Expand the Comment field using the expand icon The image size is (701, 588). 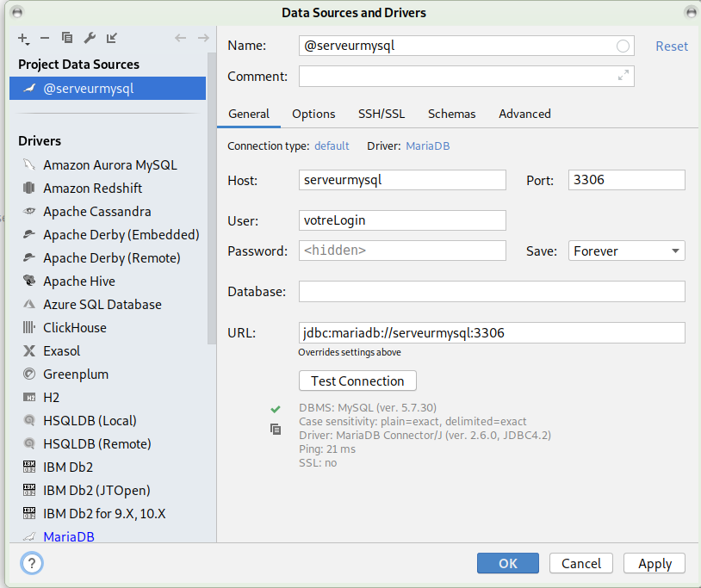pos(623,77)
